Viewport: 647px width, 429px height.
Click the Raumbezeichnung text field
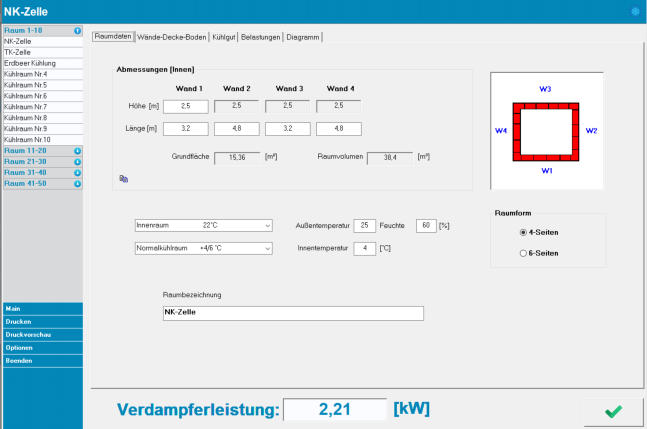(293, 313)
